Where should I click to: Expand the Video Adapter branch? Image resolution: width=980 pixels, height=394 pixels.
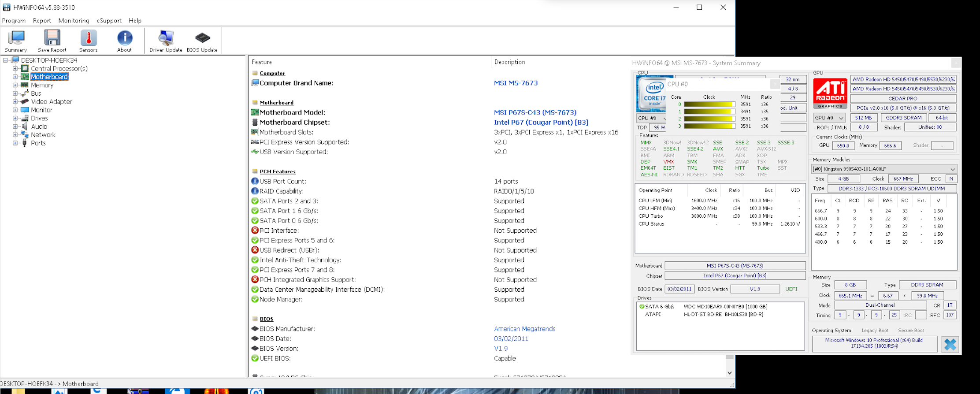[15, 102]
